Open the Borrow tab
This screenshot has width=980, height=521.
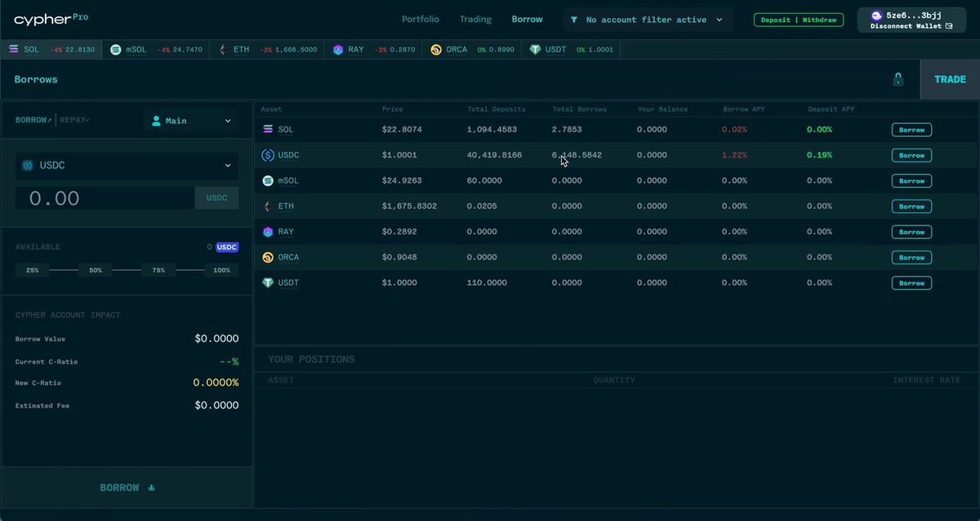[528, 19]
